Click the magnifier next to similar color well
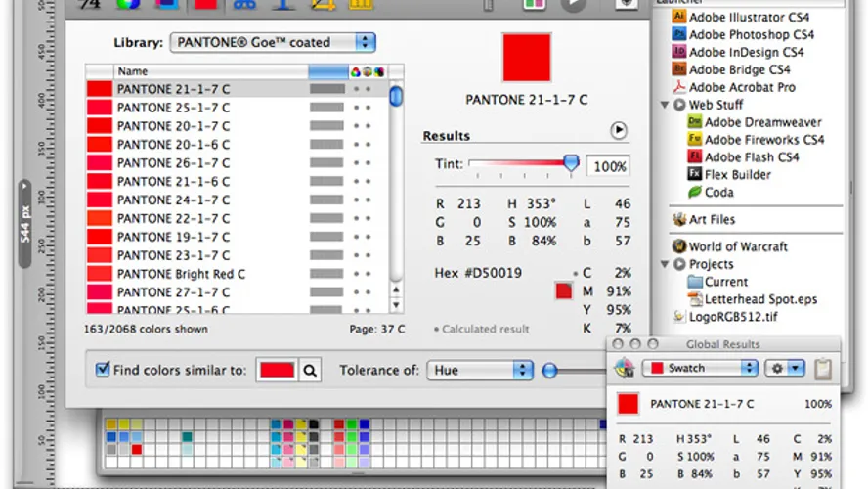 pos(310,371)
